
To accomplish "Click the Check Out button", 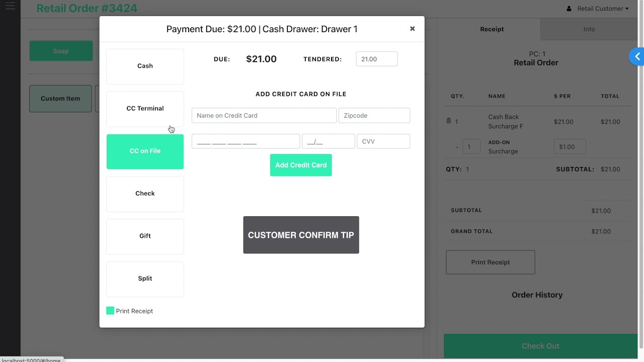I will (x=540, y=346).
